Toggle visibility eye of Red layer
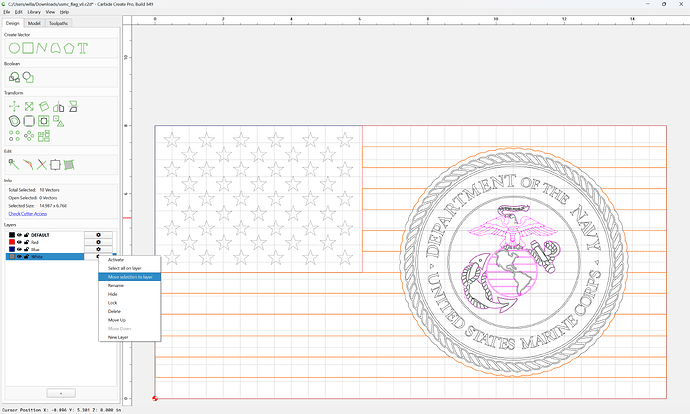This screenshot has width=690, height=414. coord(19,242)
